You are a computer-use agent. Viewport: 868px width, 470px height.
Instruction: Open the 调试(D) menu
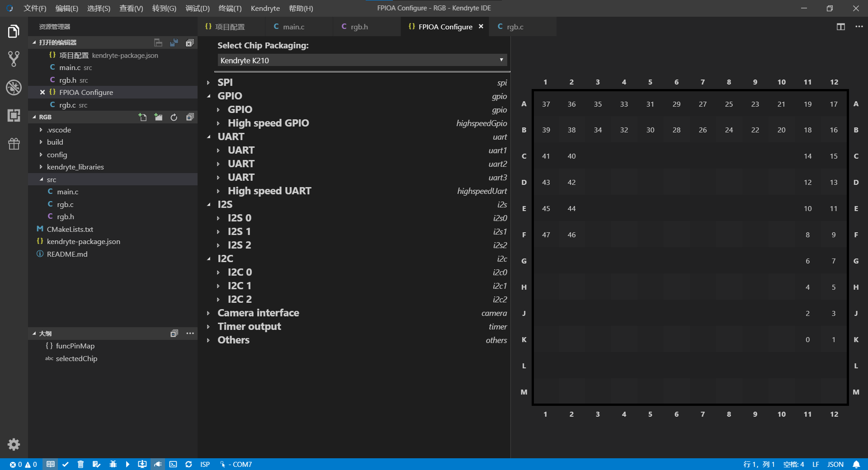click(198, 8)
